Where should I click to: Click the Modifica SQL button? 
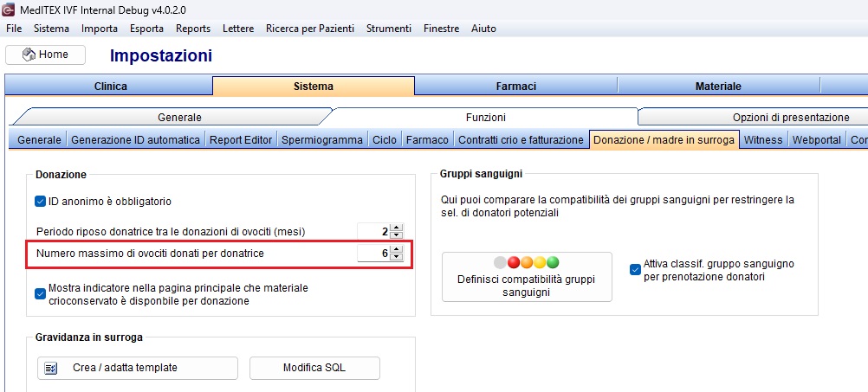314,369
